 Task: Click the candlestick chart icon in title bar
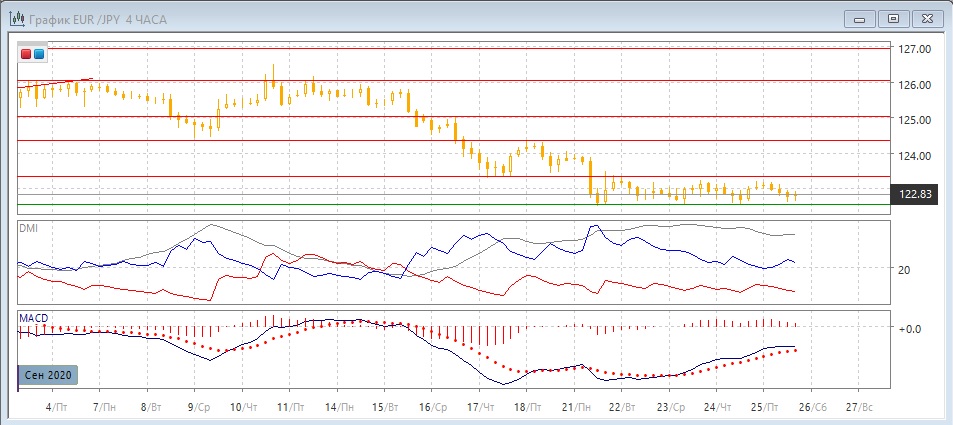pos(17,17)
